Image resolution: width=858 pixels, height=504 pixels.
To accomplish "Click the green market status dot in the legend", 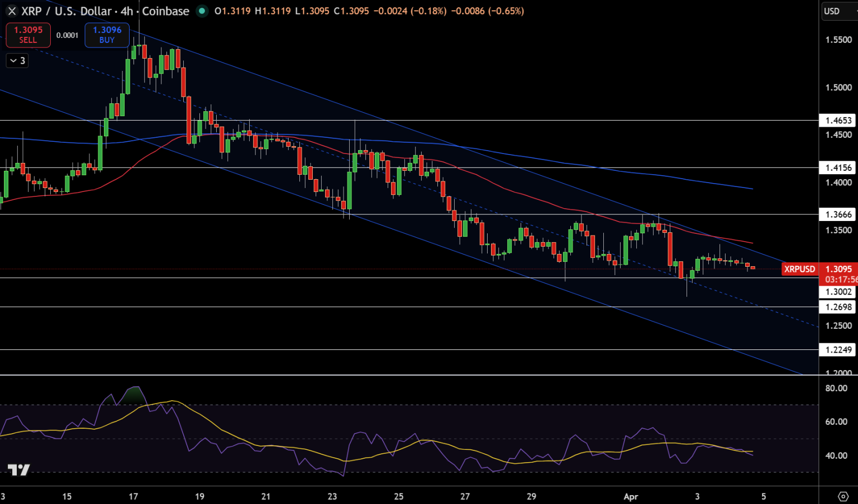I will coord(201,11).
